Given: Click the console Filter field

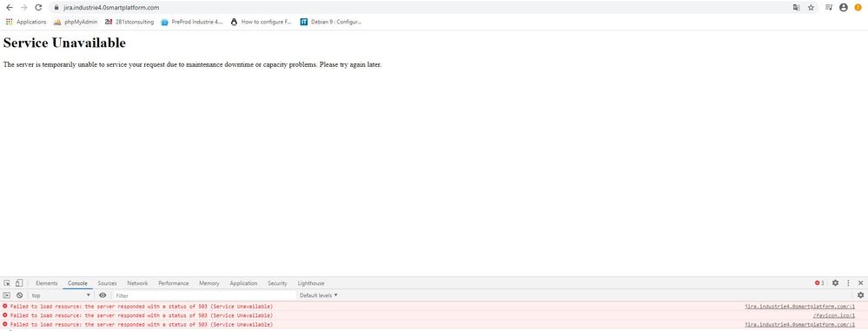Looking at the screenshot, I should coord(204,295).
